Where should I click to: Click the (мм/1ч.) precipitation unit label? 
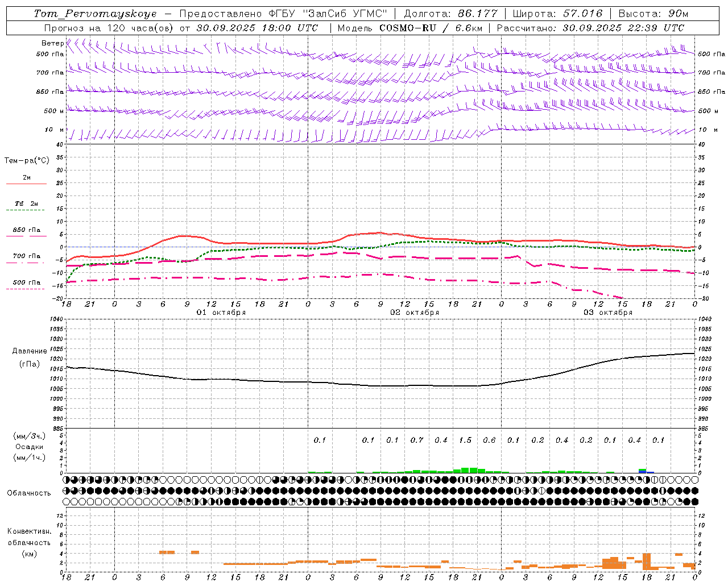pyautogui.click(x=30, y=458)
